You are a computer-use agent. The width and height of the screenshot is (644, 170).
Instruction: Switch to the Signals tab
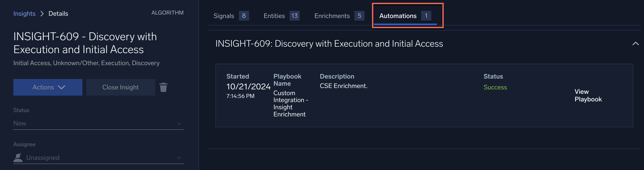(x=230, y=16)
